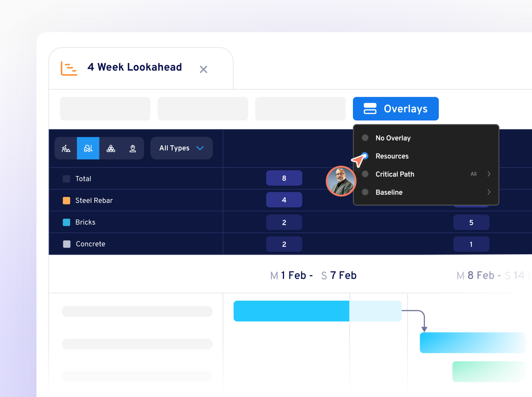
Task: Open the All Types dropdown
Action: pos(181,148)
